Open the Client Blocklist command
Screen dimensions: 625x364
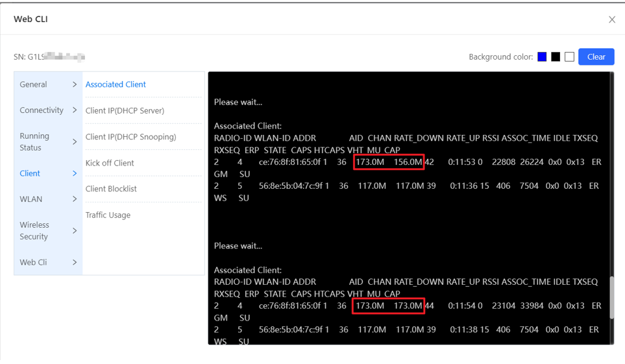pos(111,189)
